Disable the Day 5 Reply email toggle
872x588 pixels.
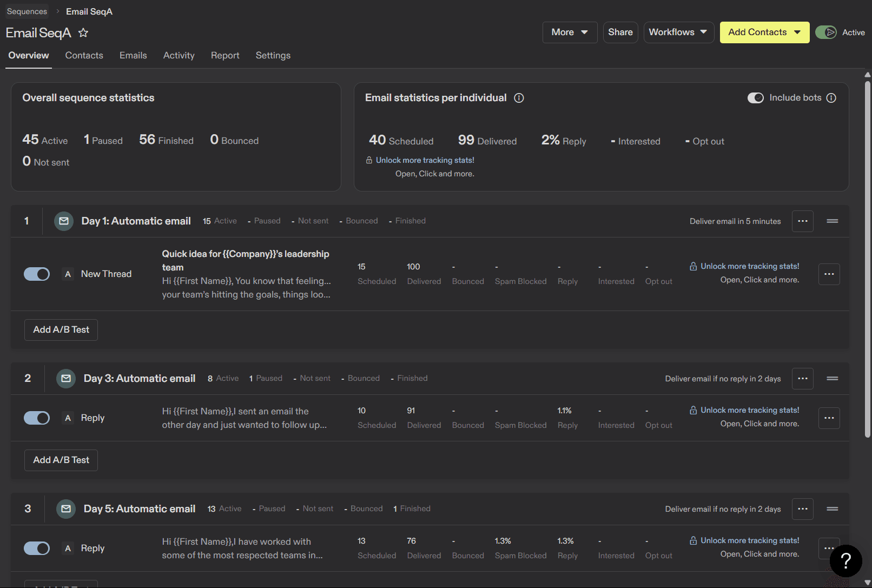(x=37, y=549)
